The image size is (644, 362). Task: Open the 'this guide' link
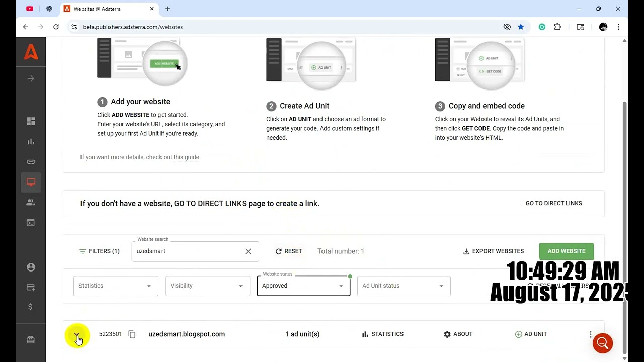click(x=187, y=157)
